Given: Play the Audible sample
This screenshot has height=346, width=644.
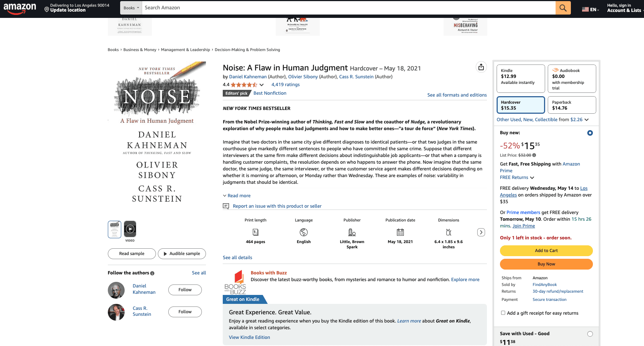Looking at the screenshot, I should pyautogui.click(x=182, y=254).
